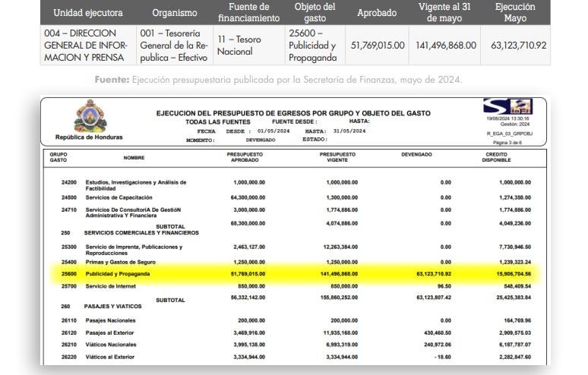Image resolution: width=588 pixels, height=375 pixels.
Task: Click 'Viáticos Nacionales' row name
Action: [x=111, y=345]
